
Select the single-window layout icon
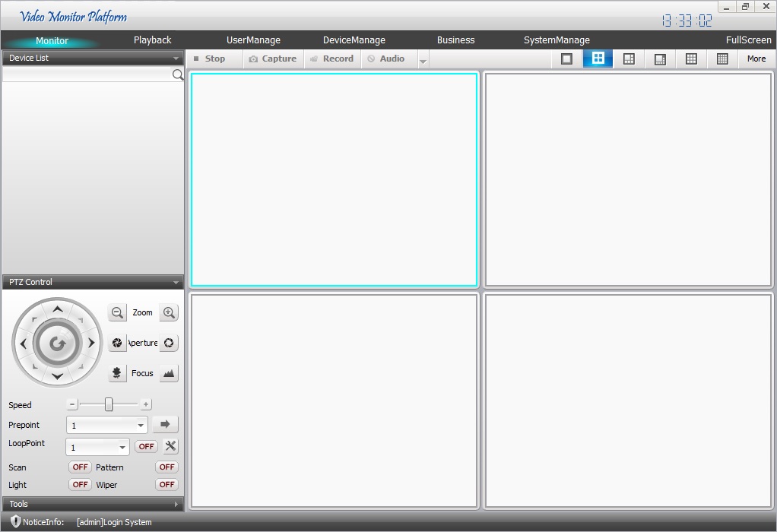(x=566, y=59)
